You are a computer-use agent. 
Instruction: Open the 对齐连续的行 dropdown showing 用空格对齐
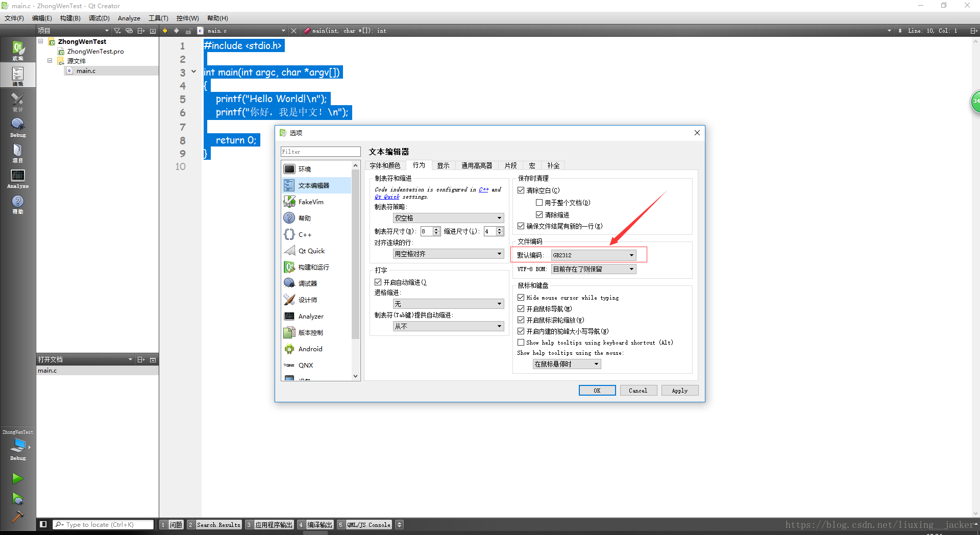pyautogui.click(x=448, y=254)
